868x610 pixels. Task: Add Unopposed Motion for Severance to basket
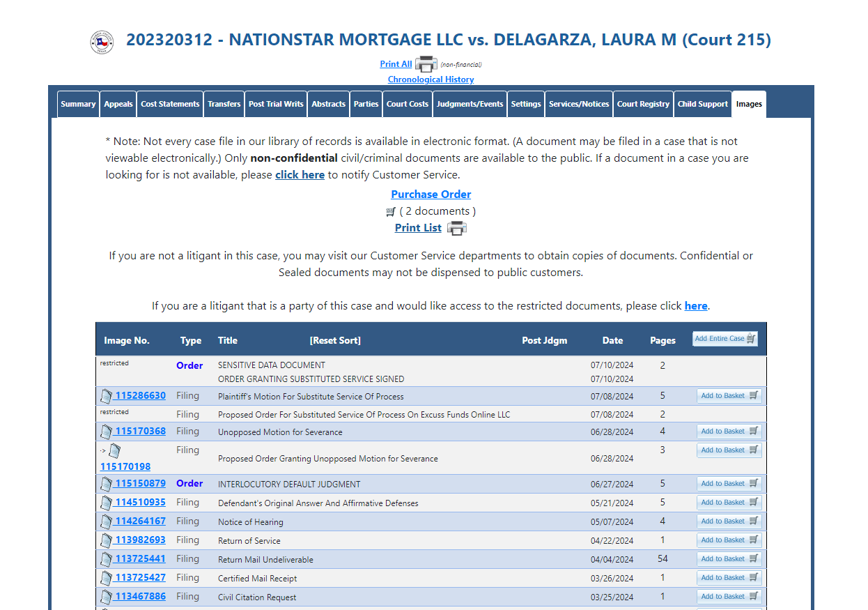click(729, 432)
